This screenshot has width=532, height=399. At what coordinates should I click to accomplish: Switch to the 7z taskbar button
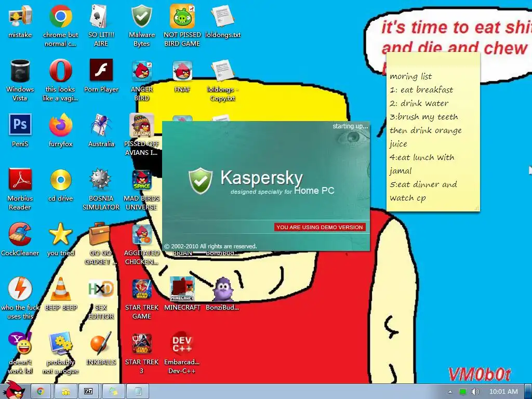pos(88,392)
